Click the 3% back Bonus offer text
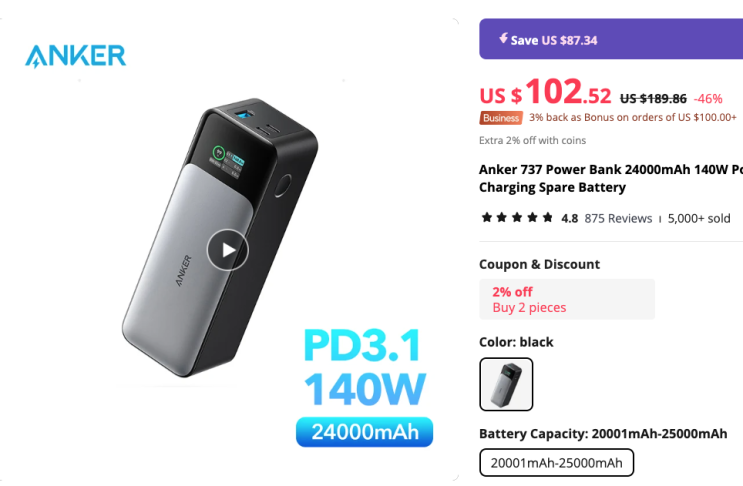 coord(633,117)
